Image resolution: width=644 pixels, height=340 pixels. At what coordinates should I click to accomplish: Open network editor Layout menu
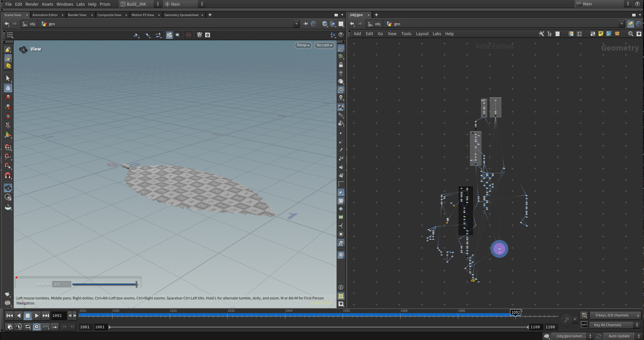pyautogui.click(x=422, y=34)
